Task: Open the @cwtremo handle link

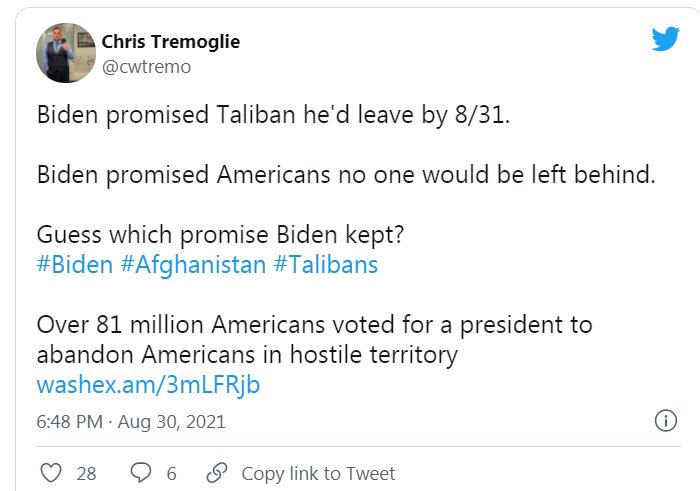Action: [146, 67]
